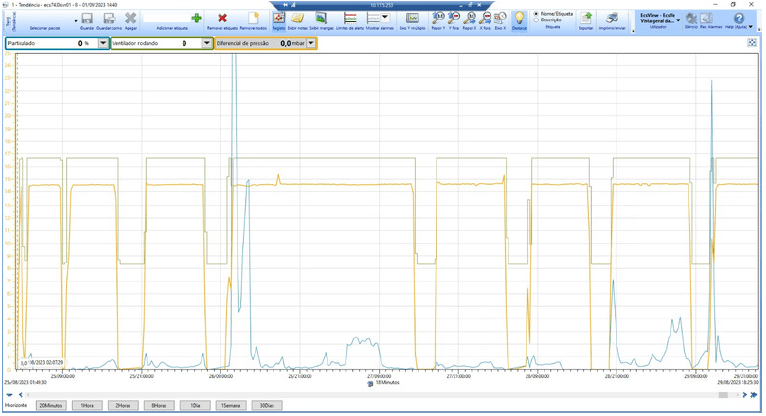Click the Eixo Y múltiplo icon
The height and width of the screenshot is (416, 766).
411,18
